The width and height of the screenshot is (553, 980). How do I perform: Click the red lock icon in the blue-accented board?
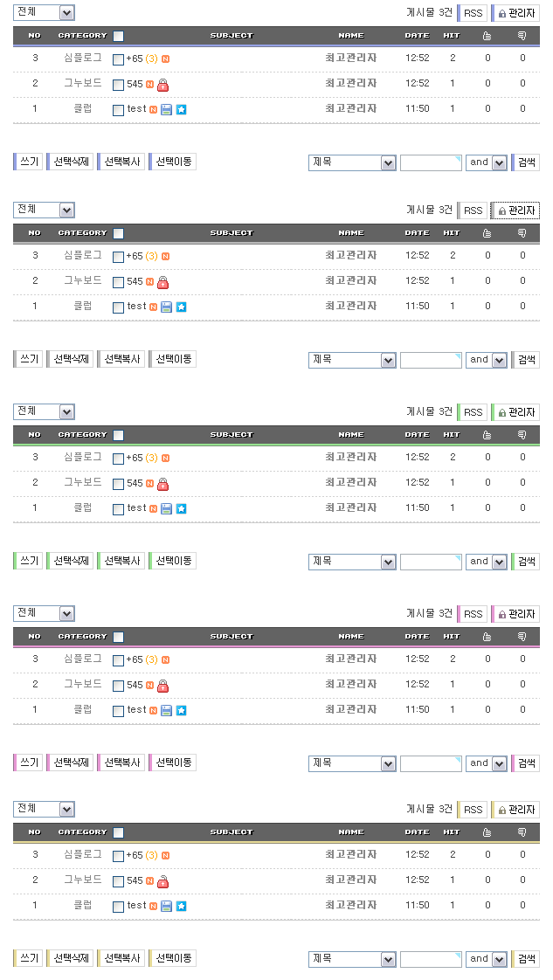[x=162, y=85]
